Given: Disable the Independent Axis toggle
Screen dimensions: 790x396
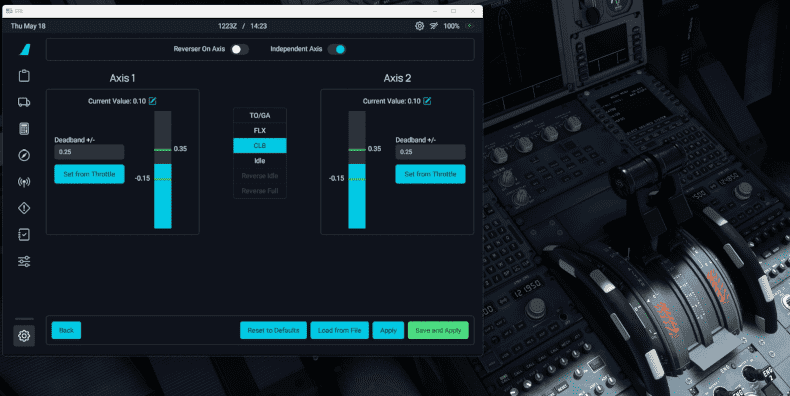Looking at the screenshot, I should tap(337, 49).
